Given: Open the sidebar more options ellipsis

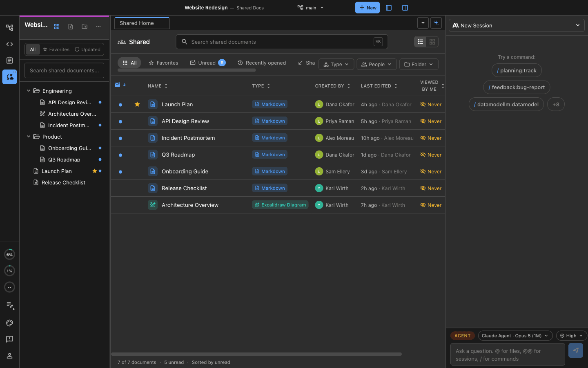Looking at the screenshot, I should (x=98, y=27).
